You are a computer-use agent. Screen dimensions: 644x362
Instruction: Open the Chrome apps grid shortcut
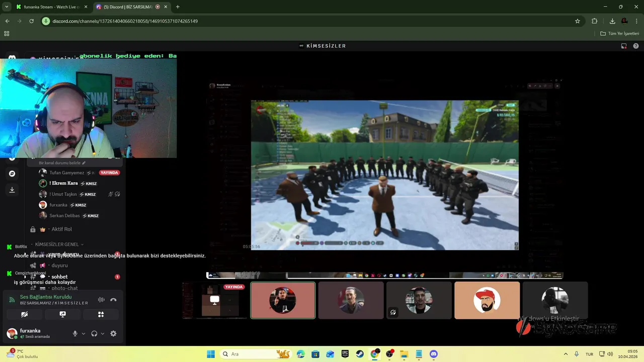click(x=7, y=34)
